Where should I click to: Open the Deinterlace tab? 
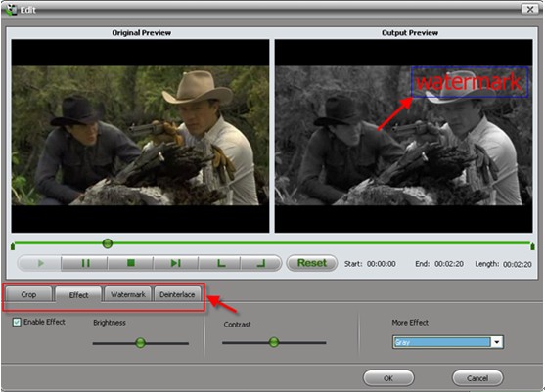click(x=177, y=294)
